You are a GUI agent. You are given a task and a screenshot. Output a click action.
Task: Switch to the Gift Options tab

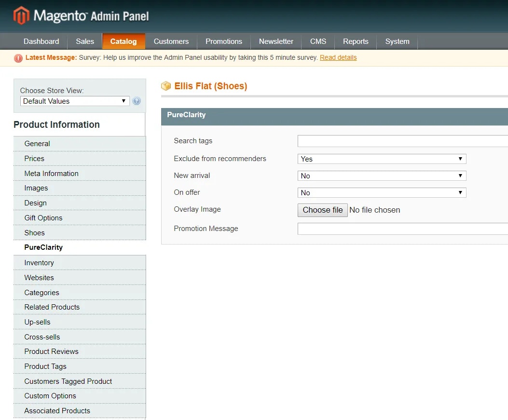(x=80, y=217)
